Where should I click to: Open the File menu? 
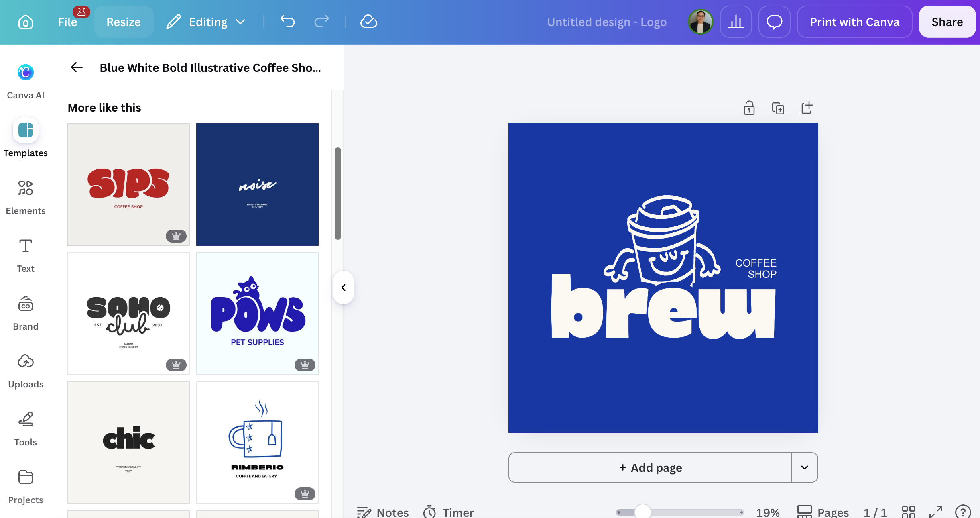[x=67, y=22]
